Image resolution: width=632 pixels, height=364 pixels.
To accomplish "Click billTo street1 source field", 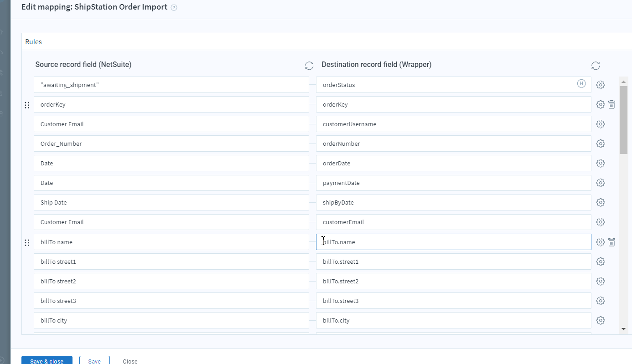I will point(171,261).
